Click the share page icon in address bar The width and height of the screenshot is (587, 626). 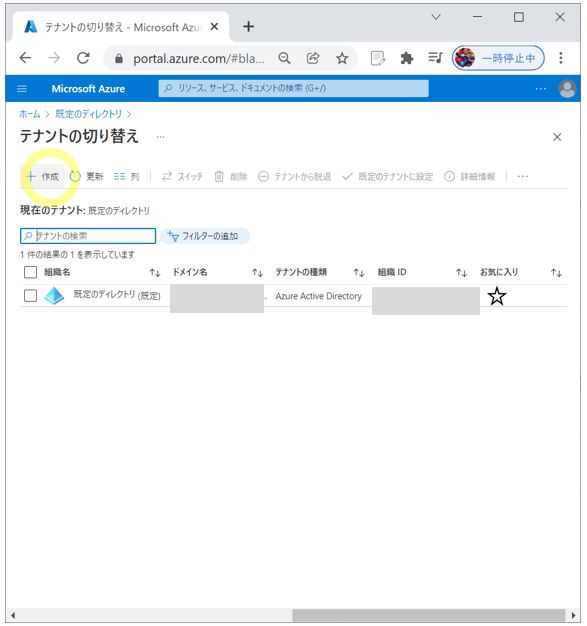click(x=313, y=58)
